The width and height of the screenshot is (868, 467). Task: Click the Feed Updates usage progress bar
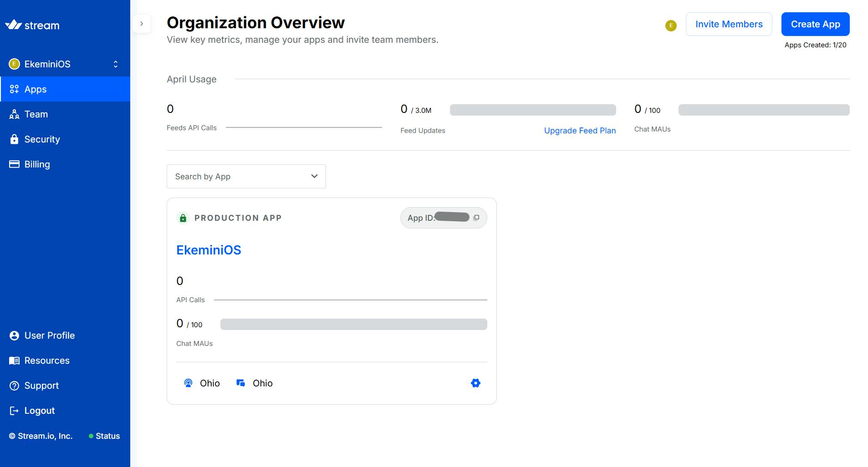(533, 110)
